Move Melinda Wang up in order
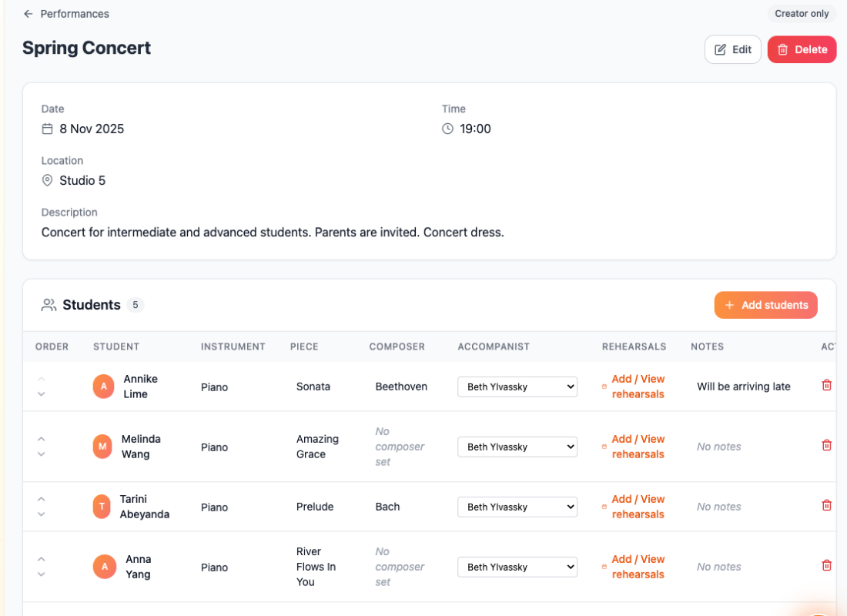Image resolution: width=847 pixels, height=616 pixels. [x=42, y=439]
